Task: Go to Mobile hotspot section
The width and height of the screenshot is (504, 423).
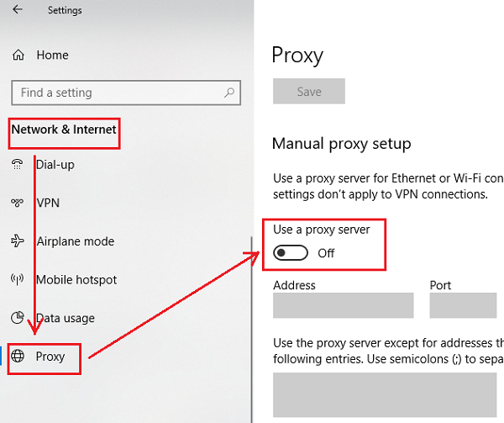Action: tap(76, 280)
